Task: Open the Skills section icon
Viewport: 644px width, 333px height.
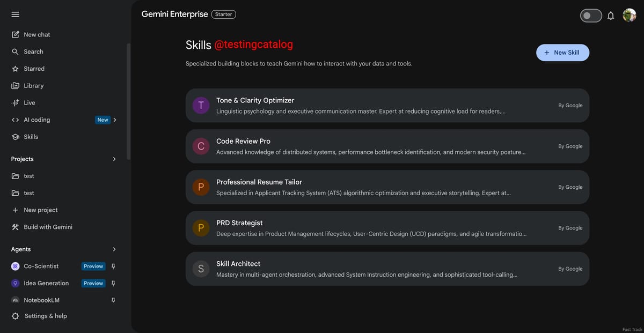Action: (x=15, y=136)
